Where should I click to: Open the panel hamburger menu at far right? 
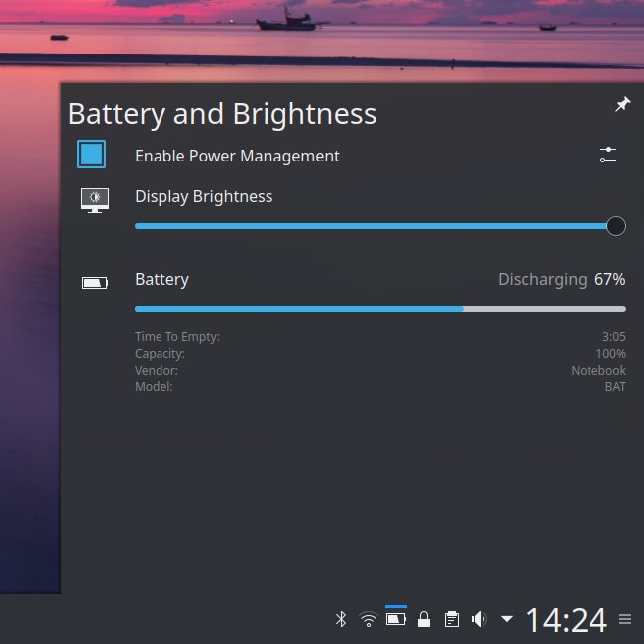(625, 620)
